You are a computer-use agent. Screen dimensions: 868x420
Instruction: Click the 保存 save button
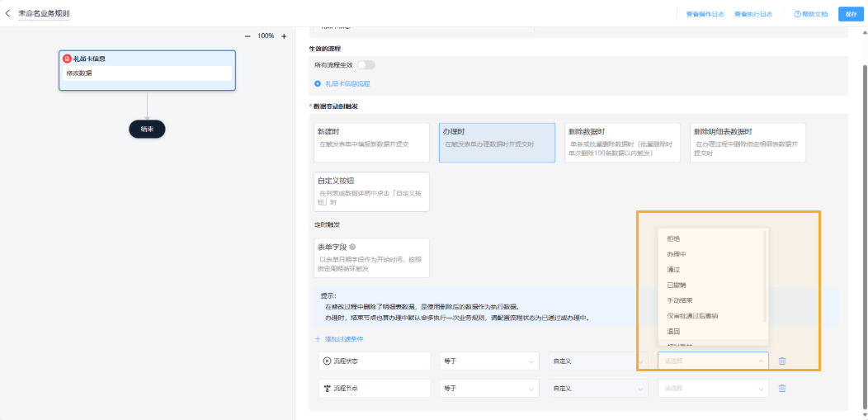tap(851, 14)
